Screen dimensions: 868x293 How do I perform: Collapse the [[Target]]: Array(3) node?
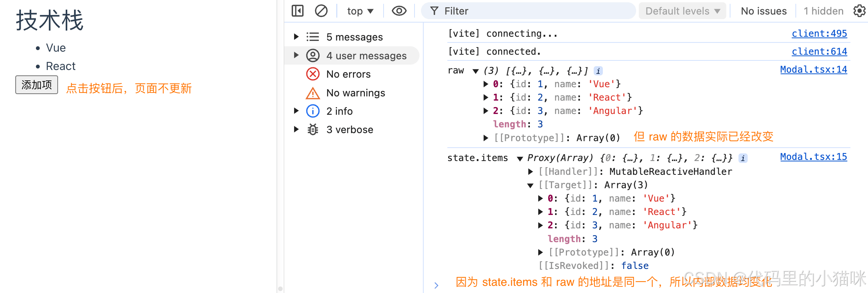pos(530,186)
